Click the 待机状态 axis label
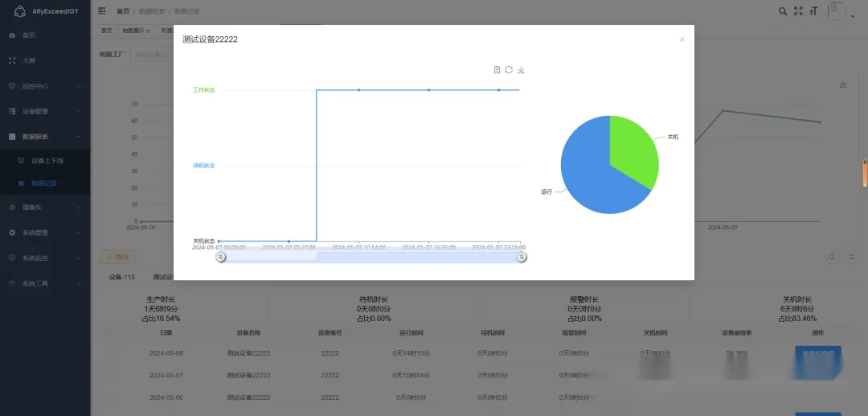The image size is (868, 416). point(203,166)
